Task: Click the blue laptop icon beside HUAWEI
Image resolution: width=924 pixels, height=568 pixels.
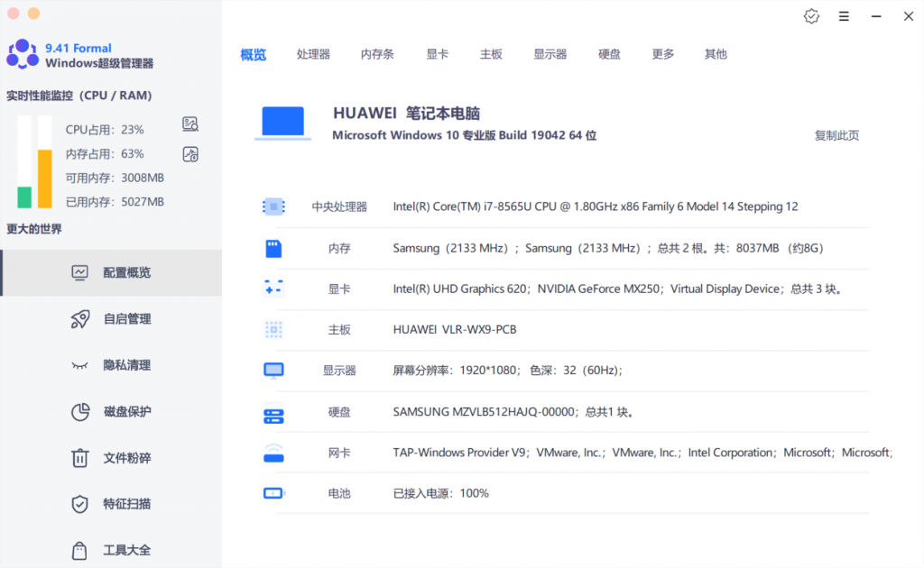Action: pyautogui.click(x=282, y=123)
